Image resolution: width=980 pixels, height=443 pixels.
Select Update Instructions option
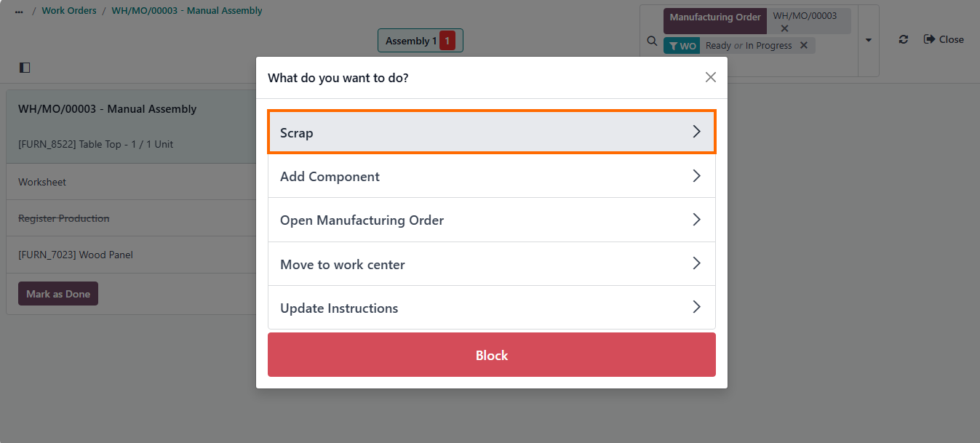(x=492, y=308)
